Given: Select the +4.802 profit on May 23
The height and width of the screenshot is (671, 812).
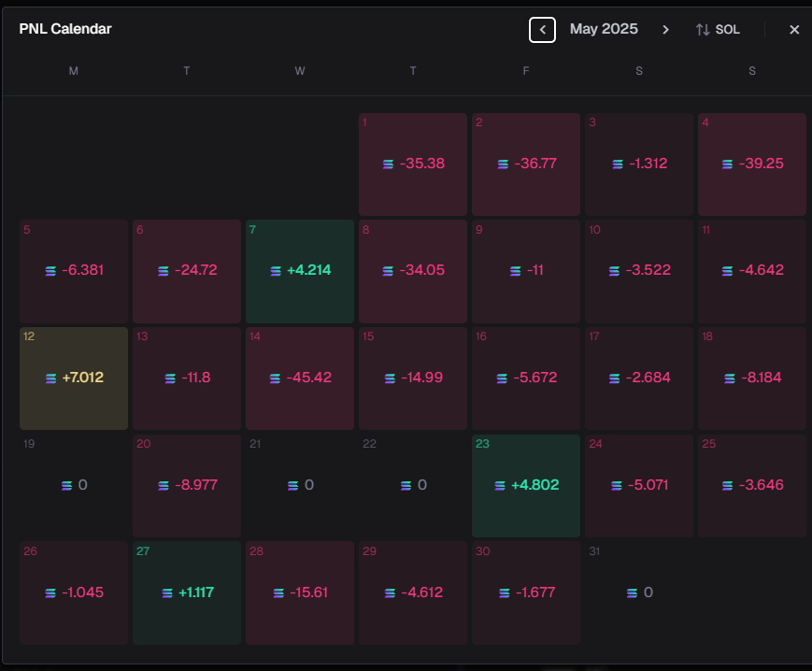Looking at the screenshot, I should coord(534,485).
